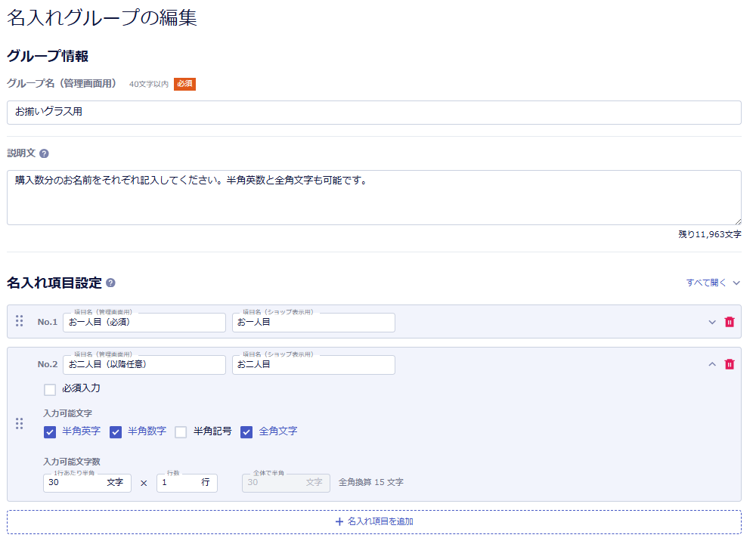Click the 1行あたり半角 character count field
Viewport: 756px width, 544px height.
87,483
